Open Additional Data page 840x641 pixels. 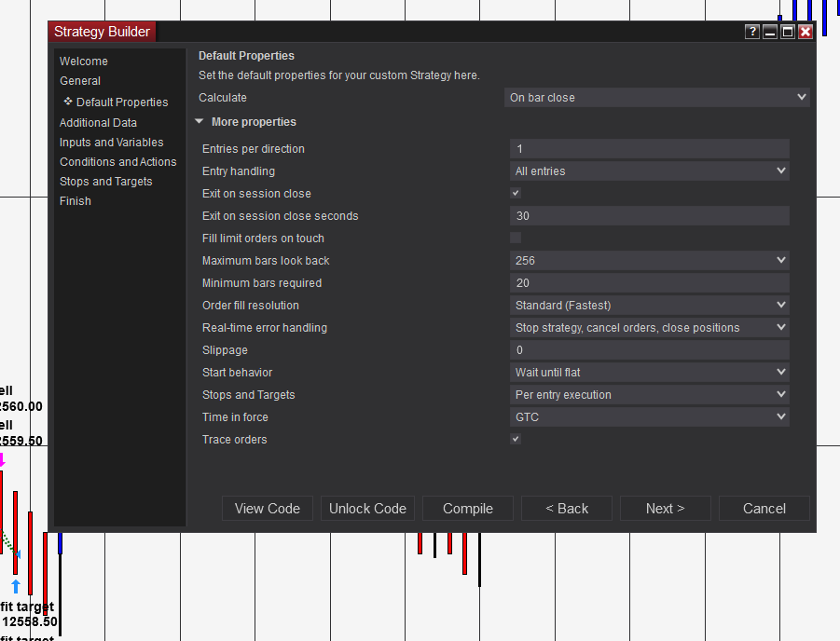coord(98,123)
